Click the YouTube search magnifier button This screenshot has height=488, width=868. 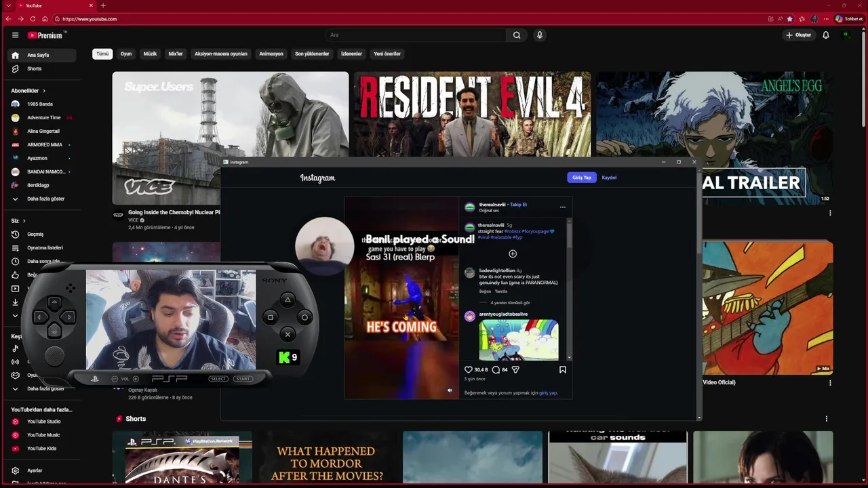click(x=517, y=35)
